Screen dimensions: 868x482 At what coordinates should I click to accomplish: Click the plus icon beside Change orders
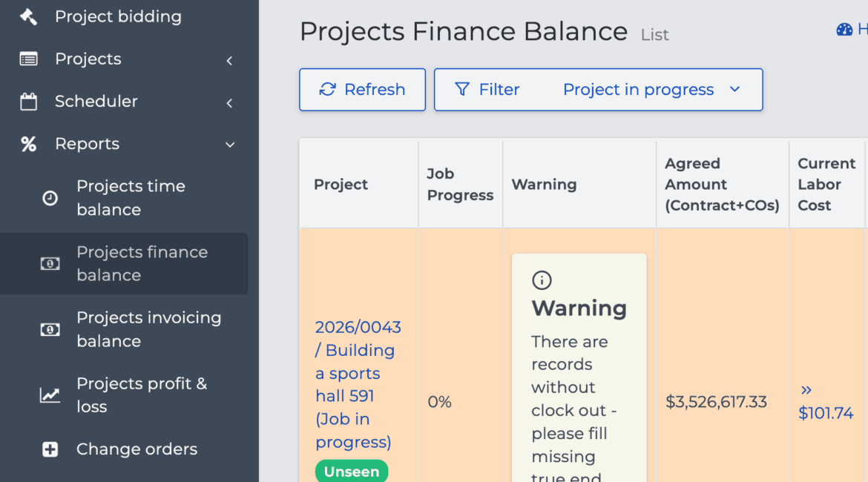[50, 449]
